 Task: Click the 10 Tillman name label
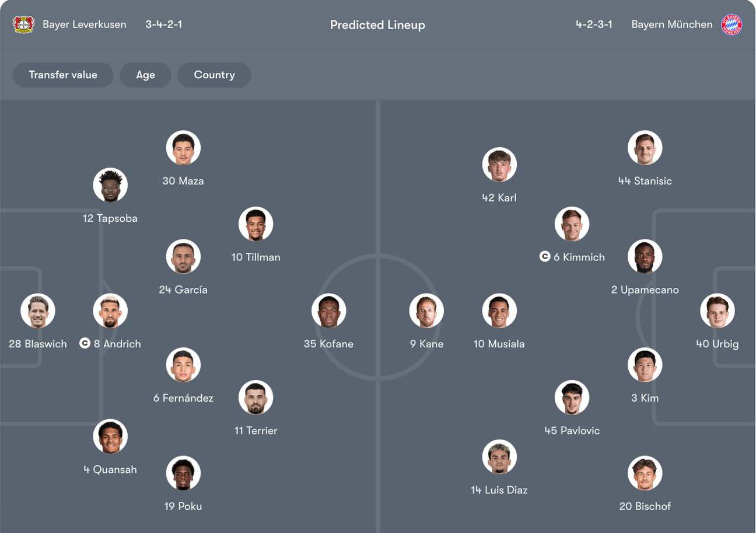[x=256, y=257]
